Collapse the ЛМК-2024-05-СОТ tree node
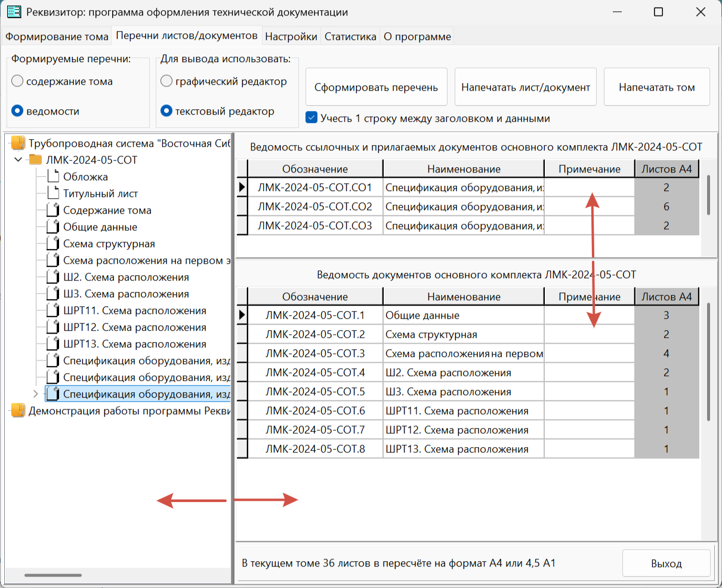Image resolution: width=722 pixels, height=588 pixels. click(x=18, y=160)
